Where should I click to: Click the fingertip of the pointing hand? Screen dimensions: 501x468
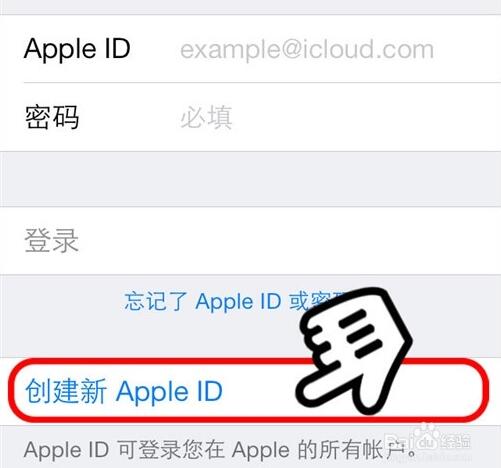[303, 392]
